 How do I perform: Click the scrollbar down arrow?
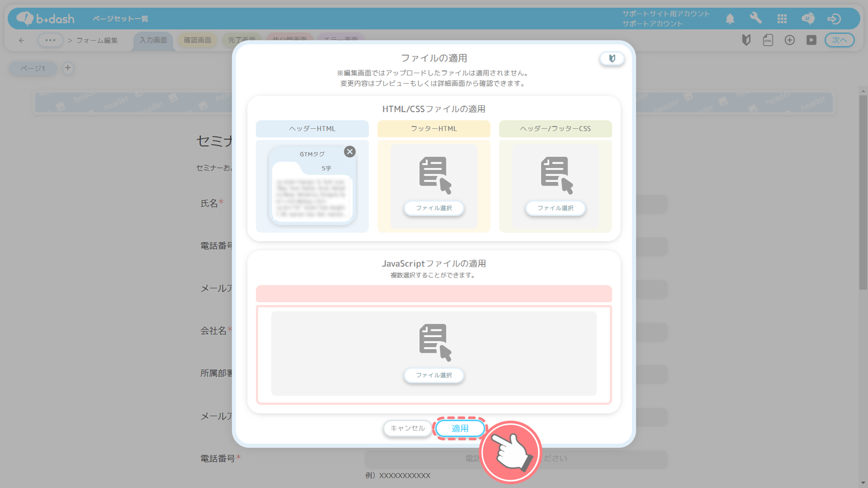click(x=863, y=482)
